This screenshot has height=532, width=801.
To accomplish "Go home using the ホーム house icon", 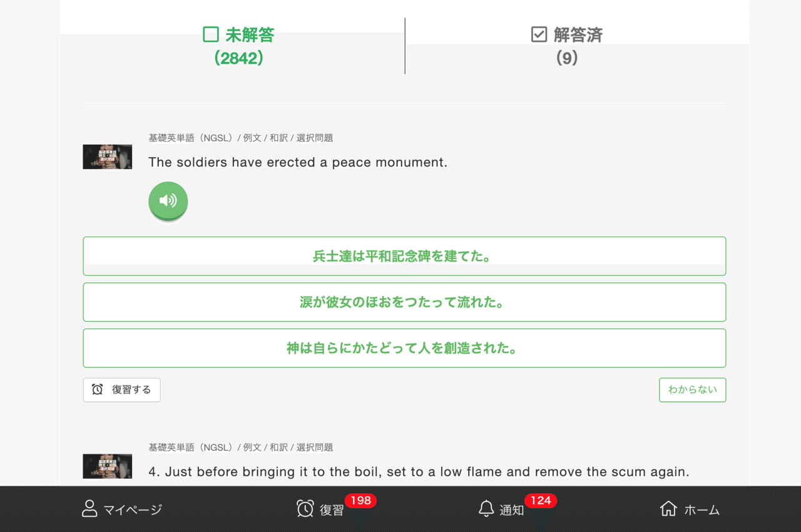I will click(668, 509).
